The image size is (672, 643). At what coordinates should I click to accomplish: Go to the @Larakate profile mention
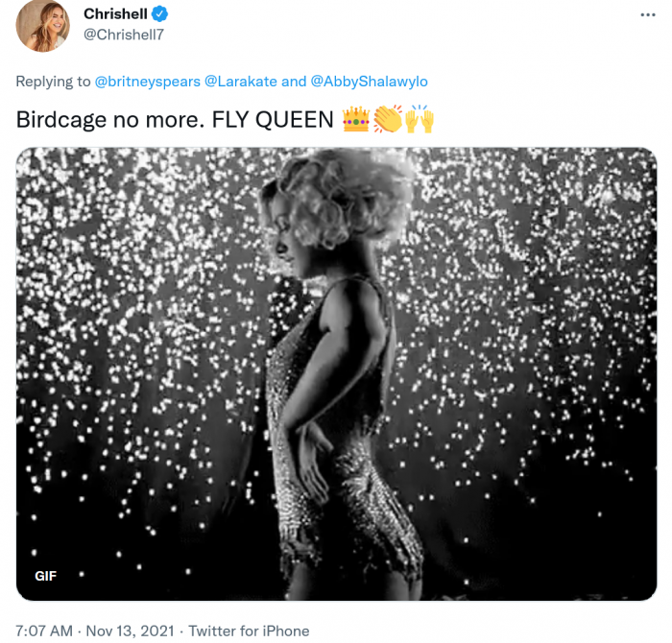(x=242, y=83)
